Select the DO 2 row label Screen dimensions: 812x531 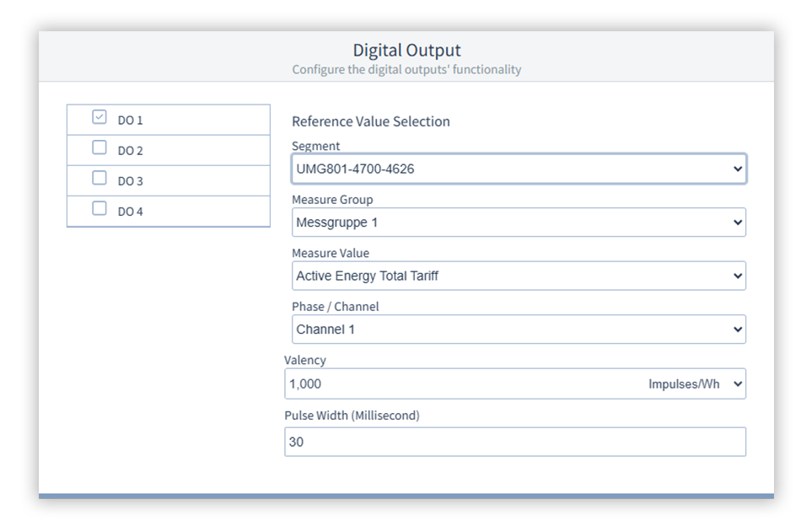point(131,151)
